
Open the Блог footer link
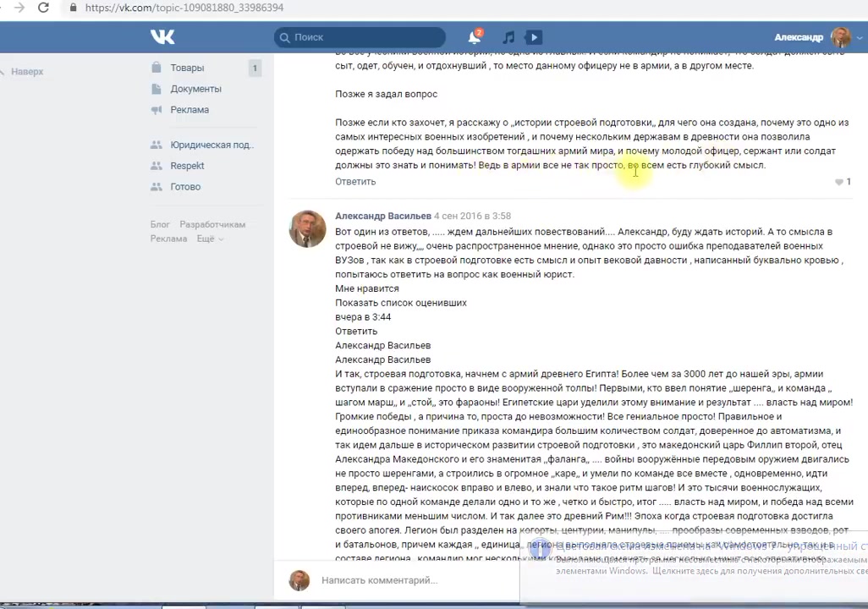[x=160, y=224]
